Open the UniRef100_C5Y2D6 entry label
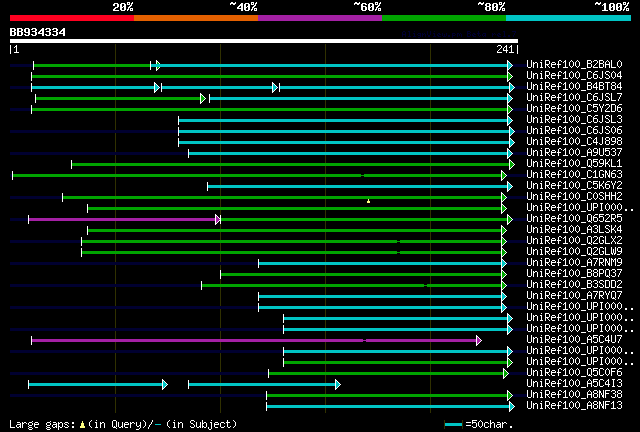The width and height of the screenshot is (640, 432). (x=574, y=109)
